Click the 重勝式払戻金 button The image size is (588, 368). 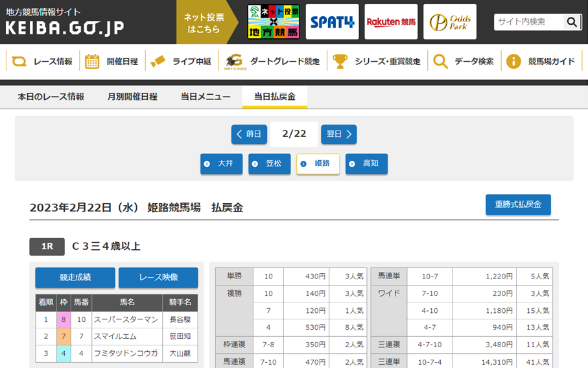(x=518, y=204)
